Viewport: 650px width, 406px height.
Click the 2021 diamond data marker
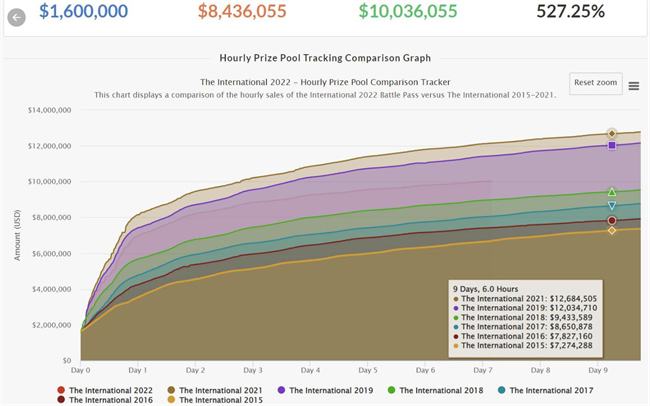[611, 134]
